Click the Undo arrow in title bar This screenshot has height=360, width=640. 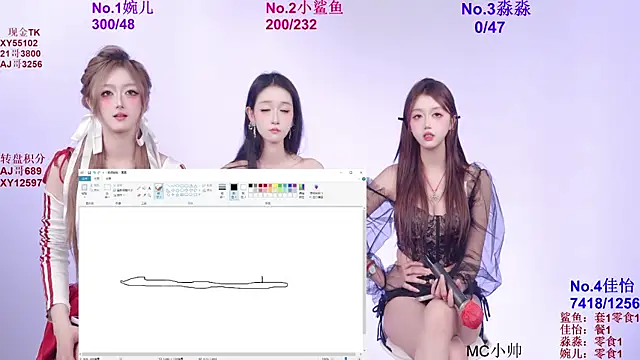(94, 173)
